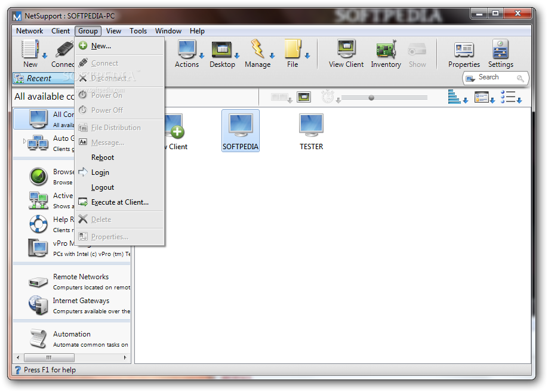Screen dimensions: 548x392
Task: Open the Properties toolbar icon
Action: (x=464, y=50)
